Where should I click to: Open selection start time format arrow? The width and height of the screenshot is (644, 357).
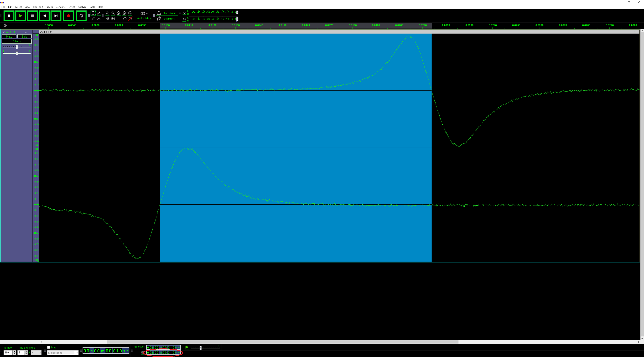pyautogui.click(x=179, y=347)
